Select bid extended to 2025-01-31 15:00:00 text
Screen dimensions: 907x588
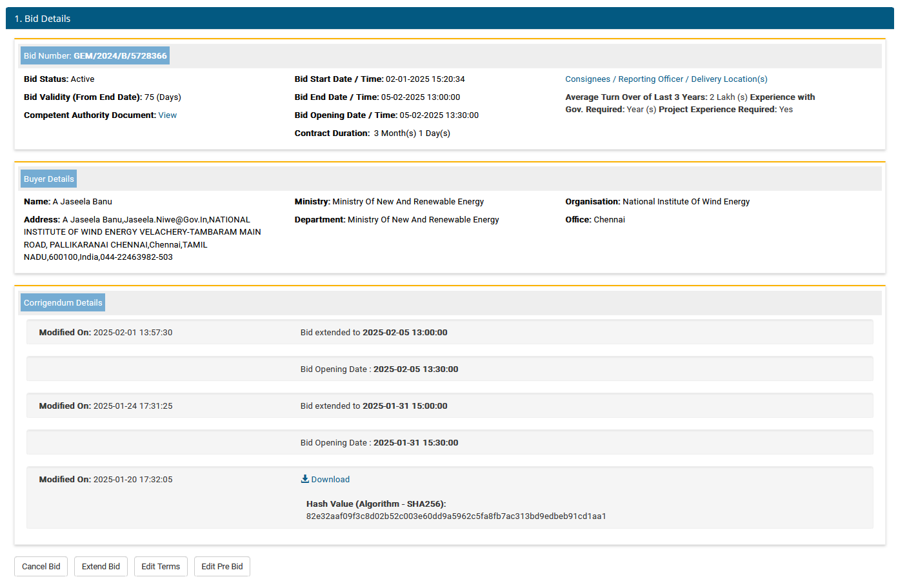tap(374, 406)
